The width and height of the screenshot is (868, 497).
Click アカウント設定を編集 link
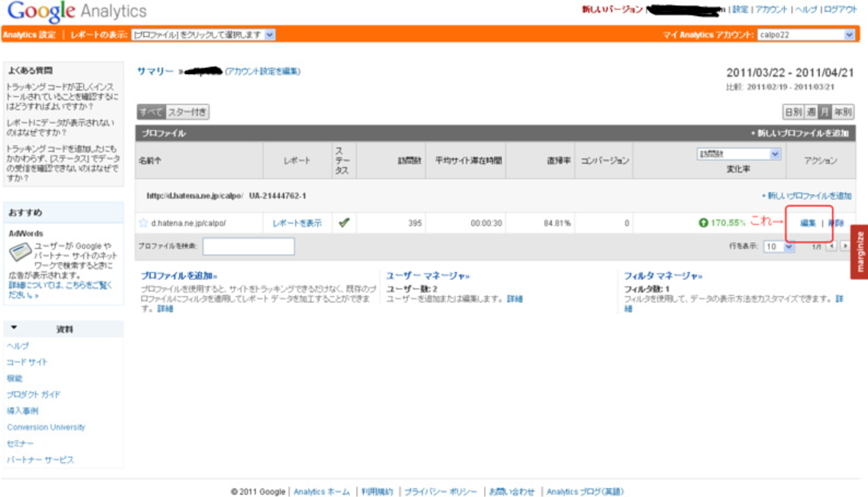(262, 71)
